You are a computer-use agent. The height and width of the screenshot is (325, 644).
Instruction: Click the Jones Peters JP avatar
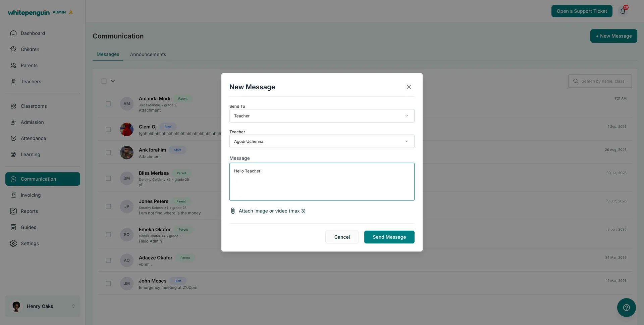[127, 206]
